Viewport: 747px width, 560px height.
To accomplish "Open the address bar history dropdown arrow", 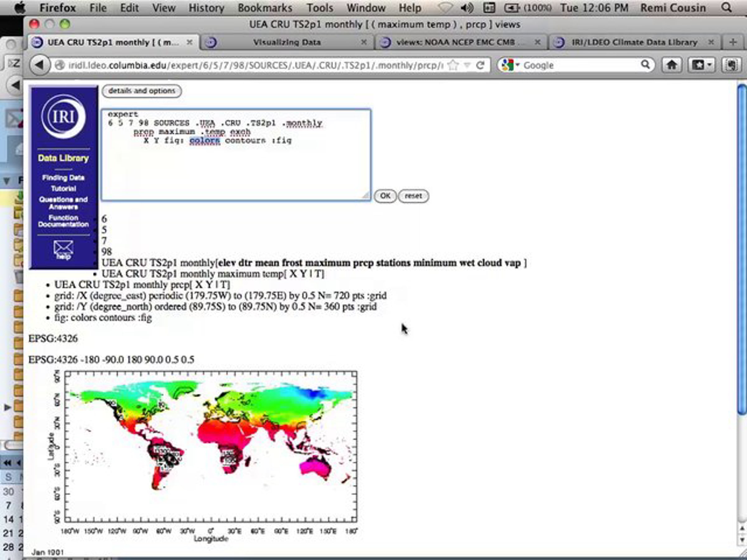I will 467,65.
